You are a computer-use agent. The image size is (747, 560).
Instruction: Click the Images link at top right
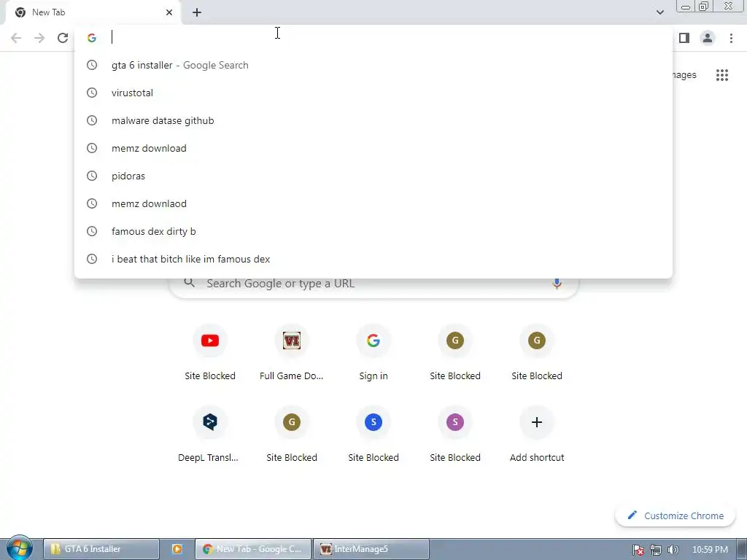point(684,75)
